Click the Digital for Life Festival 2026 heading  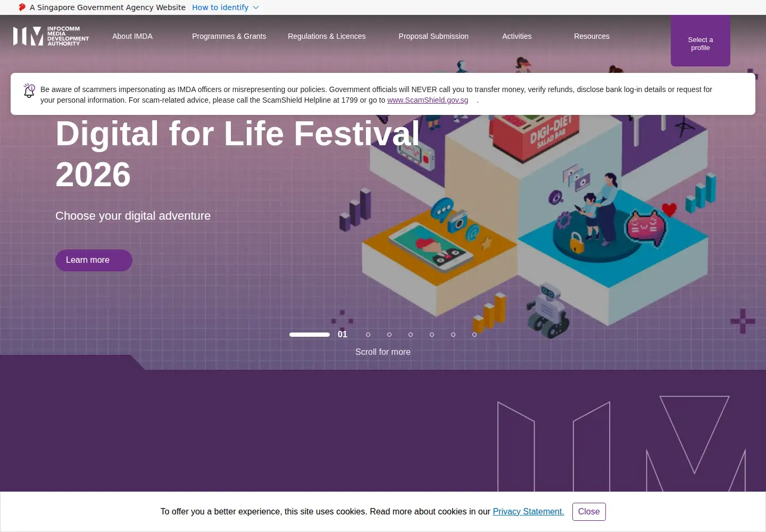pyautogui.click(x=238, y=154)
